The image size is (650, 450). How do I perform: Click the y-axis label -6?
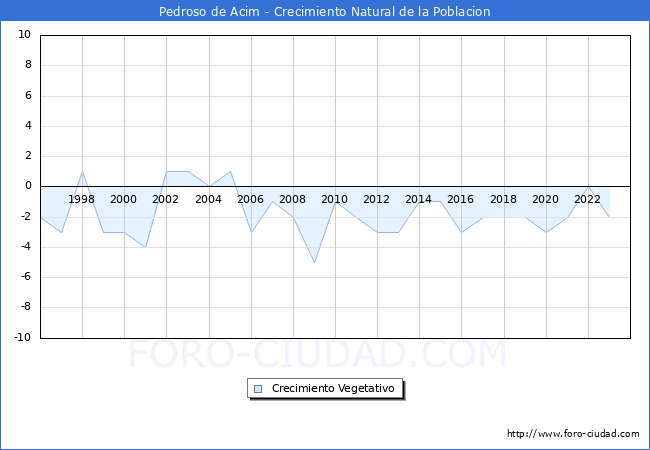click(26, 276)
